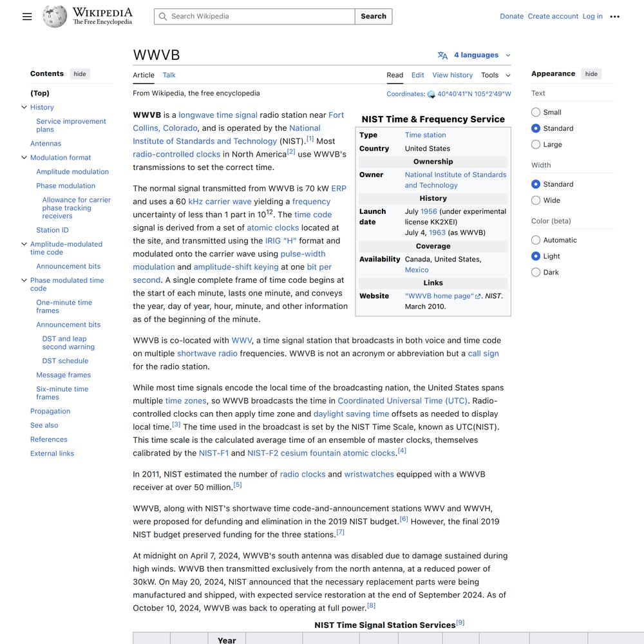Screen dimensions: 644x644
Task: Go to See also section
Action: click(44, 425)
